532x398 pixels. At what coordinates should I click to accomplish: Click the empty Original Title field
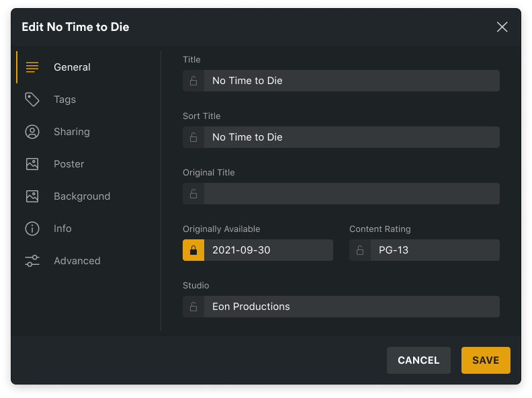[x=352, y=194]
